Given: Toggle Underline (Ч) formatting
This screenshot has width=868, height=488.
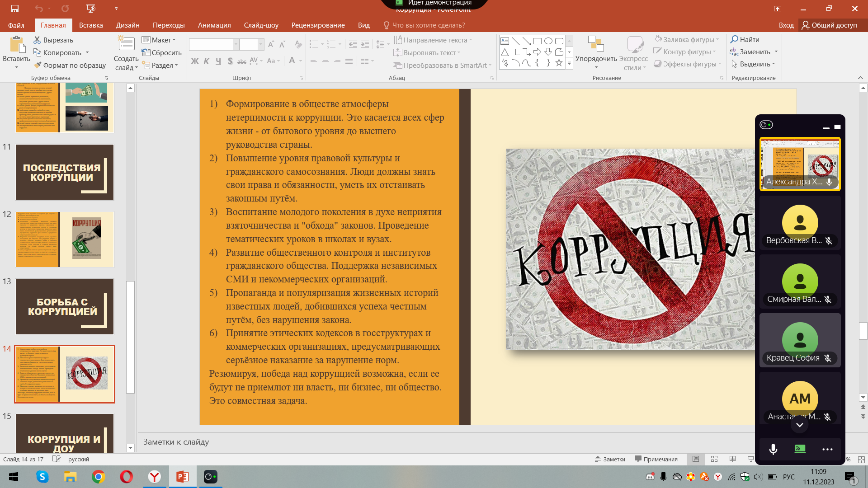Looking at the screenshot, I should click(x=218, y=61).
